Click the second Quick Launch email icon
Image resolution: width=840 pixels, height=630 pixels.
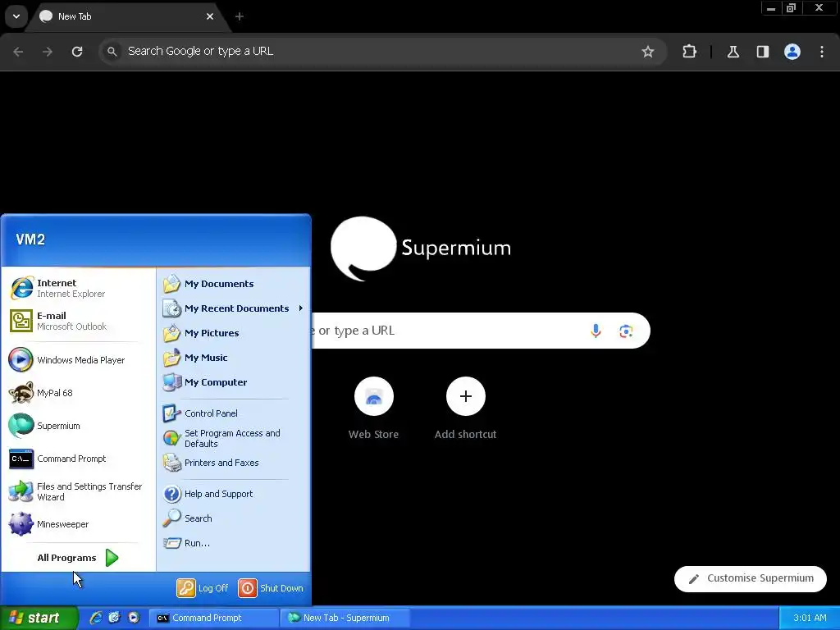(114, 618)
